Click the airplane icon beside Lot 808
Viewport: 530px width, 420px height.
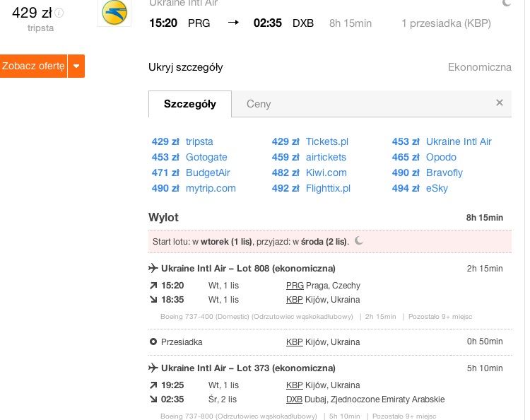[x=153, y=268]
